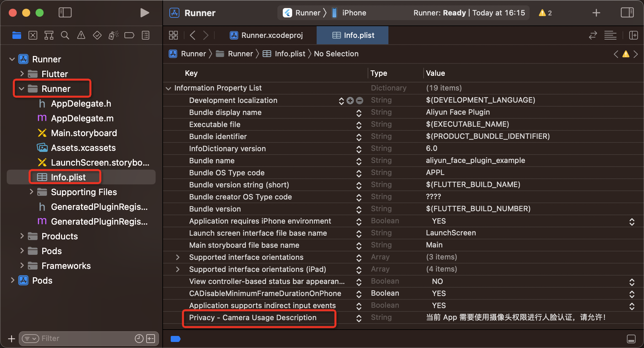Toggle the blue switch near the bottom filter bar
The width and height of the screenshot is (644, 348).
(x=175, y=339)
